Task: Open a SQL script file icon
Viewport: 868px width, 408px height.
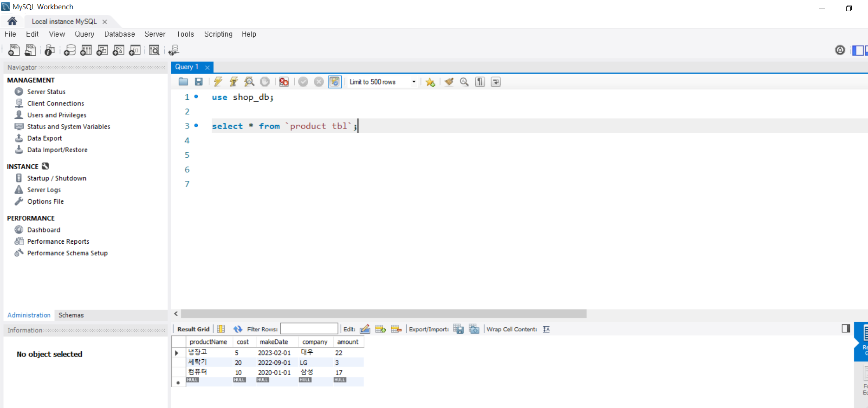Action: [x=31, y=50]
